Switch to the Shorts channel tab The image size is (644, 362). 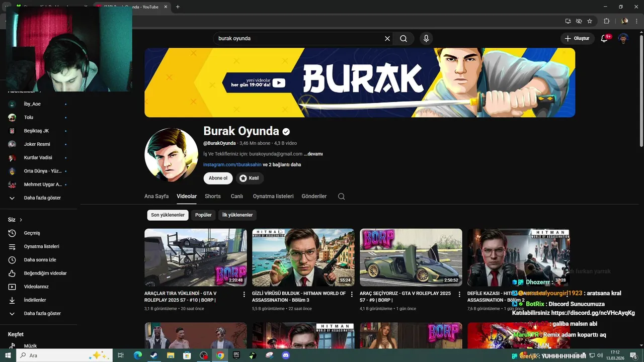(213, 197)
